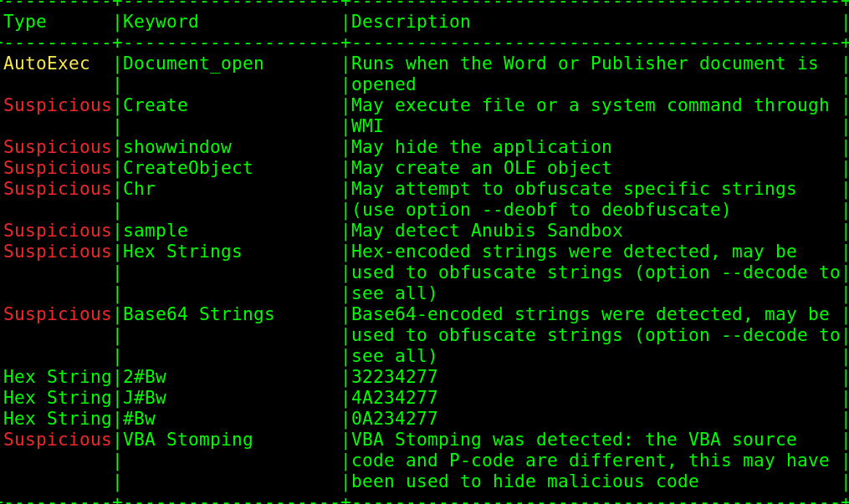849x504 pixels.
Task: Click the "Description" column header
Action: pos(410,23)
